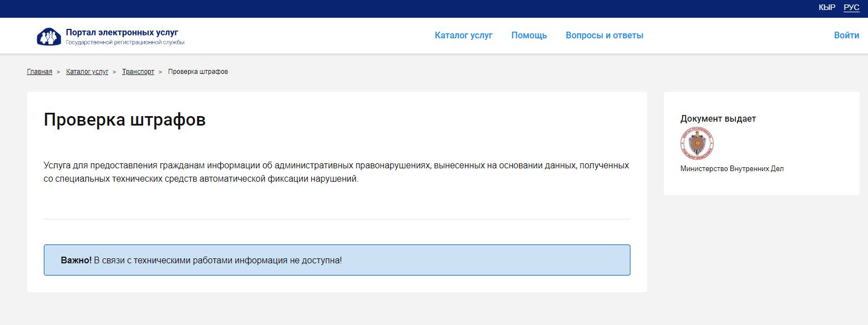Click the Ministry of Internal Affairs emblem
The width and height of the screenshot is (868, 325).
point(697,144)
